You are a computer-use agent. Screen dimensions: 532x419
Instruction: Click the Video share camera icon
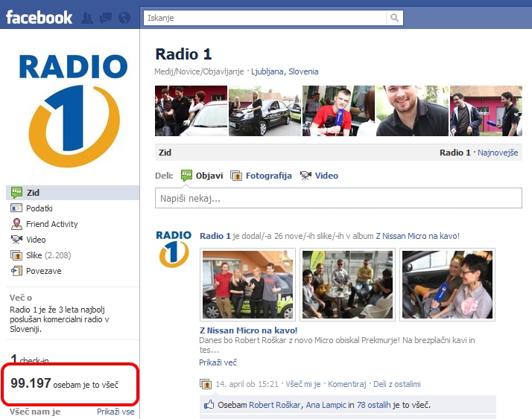(305, 175)
